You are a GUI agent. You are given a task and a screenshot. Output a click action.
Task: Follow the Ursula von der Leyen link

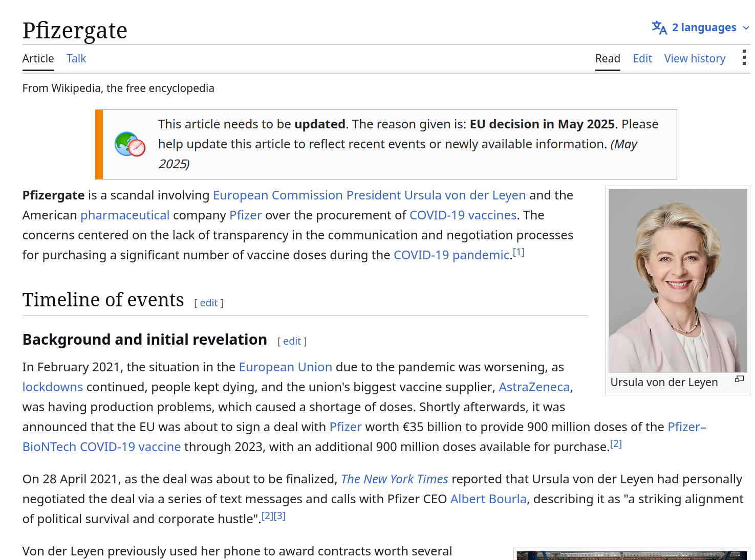point(465,195)
